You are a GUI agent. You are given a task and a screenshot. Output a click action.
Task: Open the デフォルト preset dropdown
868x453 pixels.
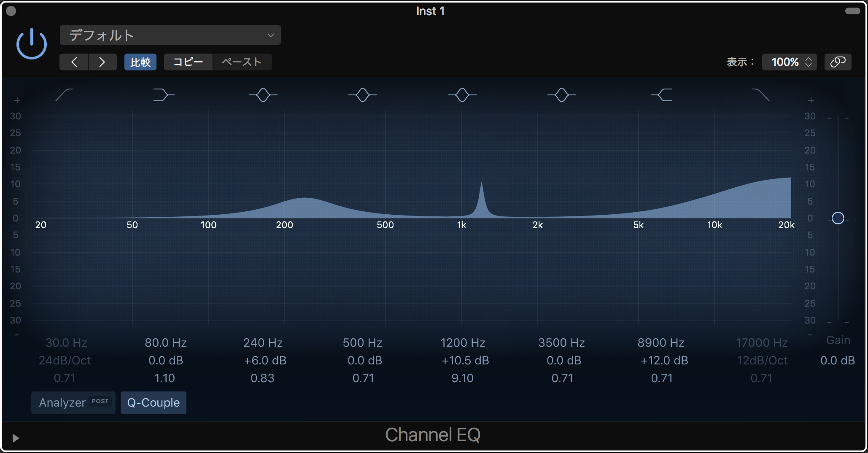tap(170, 35)
